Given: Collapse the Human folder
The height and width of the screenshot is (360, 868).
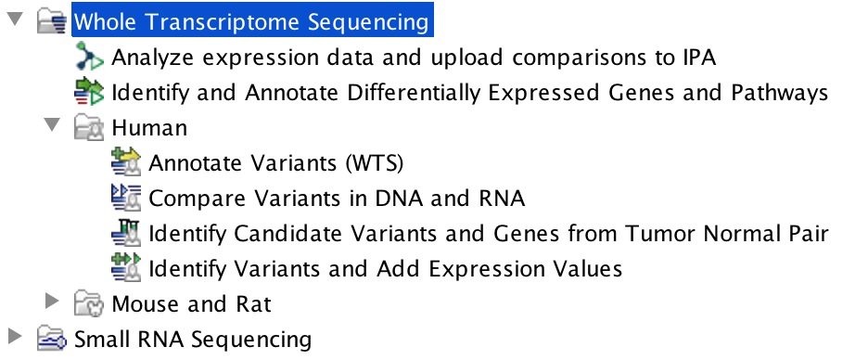Looking at the screenshot, I should (x=53, y=125).
